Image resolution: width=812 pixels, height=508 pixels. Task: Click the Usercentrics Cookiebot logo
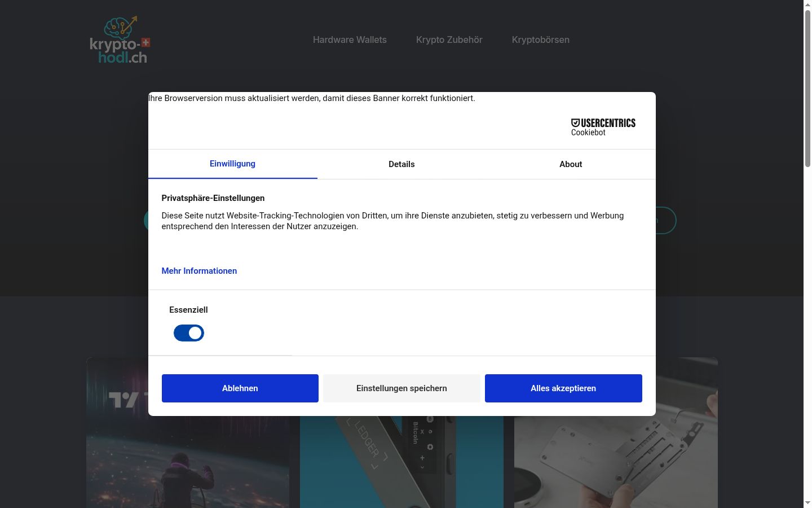tap(603, 127)
